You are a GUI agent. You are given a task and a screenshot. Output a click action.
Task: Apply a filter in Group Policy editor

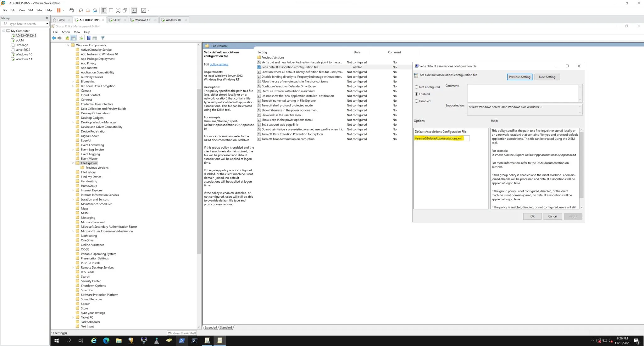tap(103, 38)
